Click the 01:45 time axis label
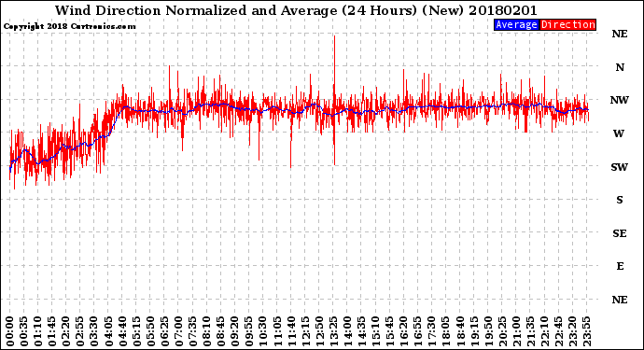 pos(52,331)
